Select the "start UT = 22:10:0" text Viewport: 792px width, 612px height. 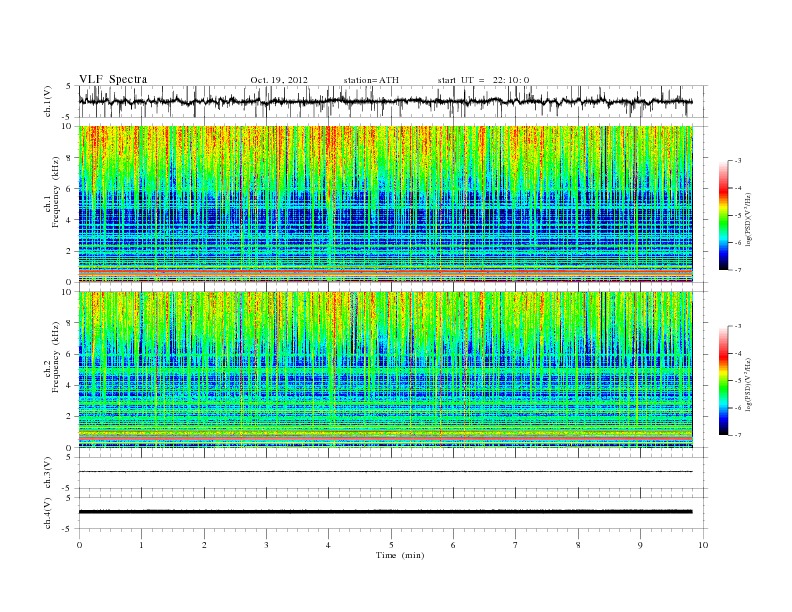[x=483, y=80]
